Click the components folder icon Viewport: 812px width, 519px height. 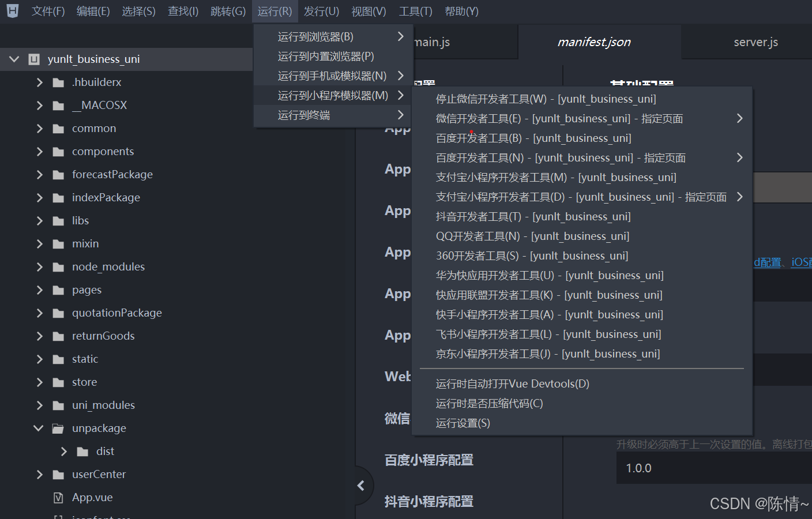58,152
